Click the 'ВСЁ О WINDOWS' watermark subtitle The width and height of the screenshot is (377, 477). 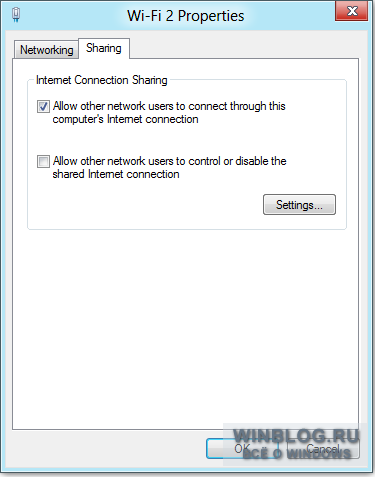click(297, 454)
